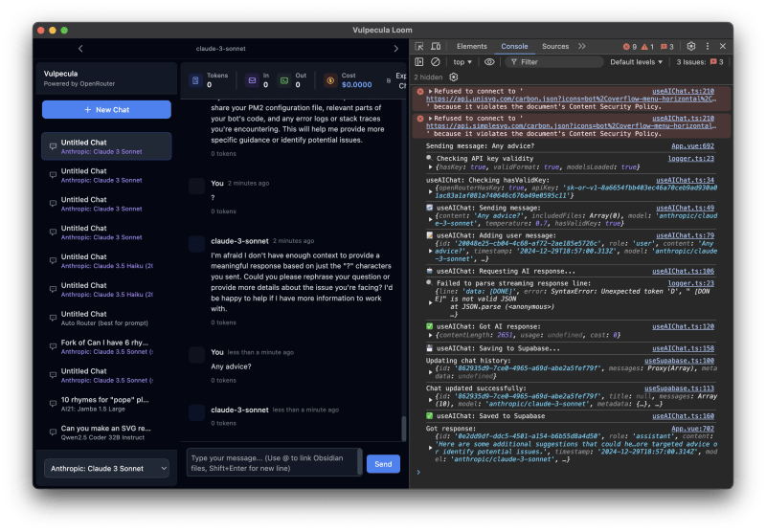Viewport: 766px width, 532px height.
Task: Click the Vulpecula app title in sidebar
Action: tap(60, 74)
